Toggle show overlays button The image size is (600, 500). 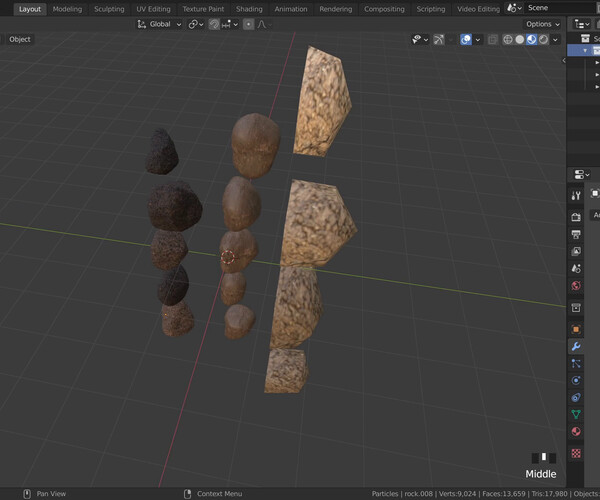pos(466,39)
